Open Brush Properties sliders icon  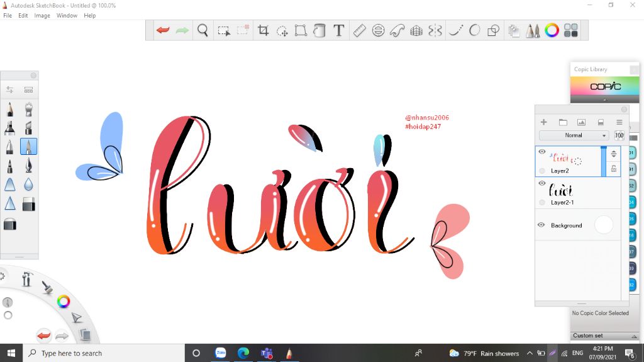(x=10, y=89)
